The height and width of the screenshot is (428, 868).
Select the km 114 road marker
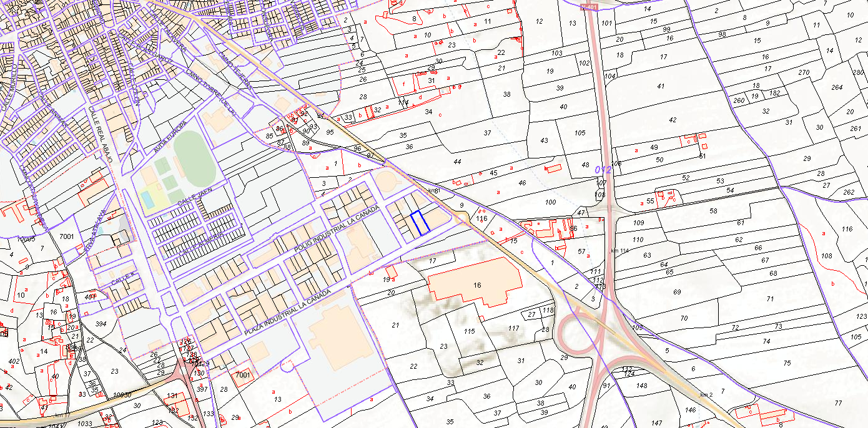(x=619, y=250)
